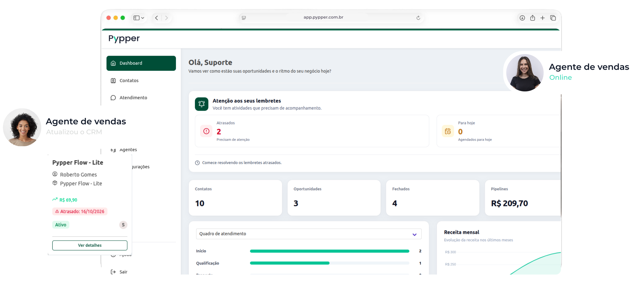Toggle the browser sidebar icon
Screen dimensions: 644x291
pyautogui.click(x=136, y=18)
